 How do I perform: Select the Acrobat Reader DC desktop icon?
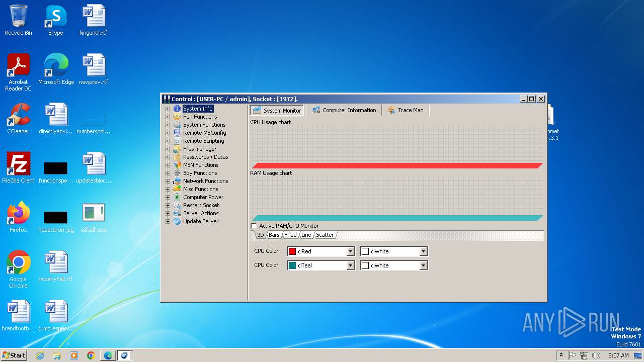[x=18, y=72]
